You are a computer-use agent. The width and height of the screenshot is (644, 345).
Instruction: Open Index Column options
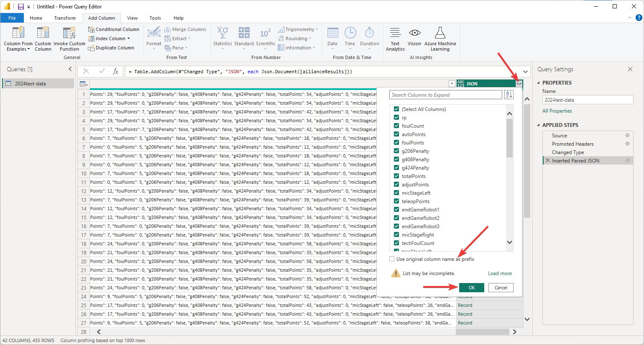109,39
